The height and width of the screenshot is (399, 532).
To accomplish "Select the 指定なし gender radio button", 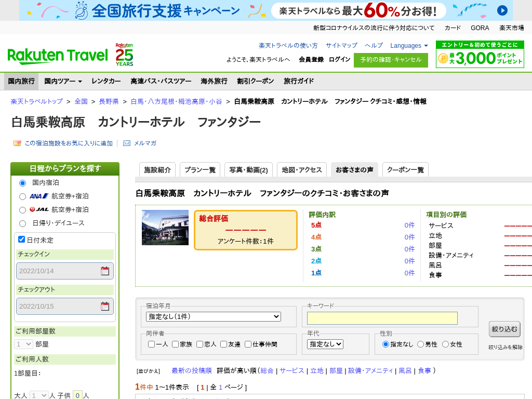I will pos(385,344).
